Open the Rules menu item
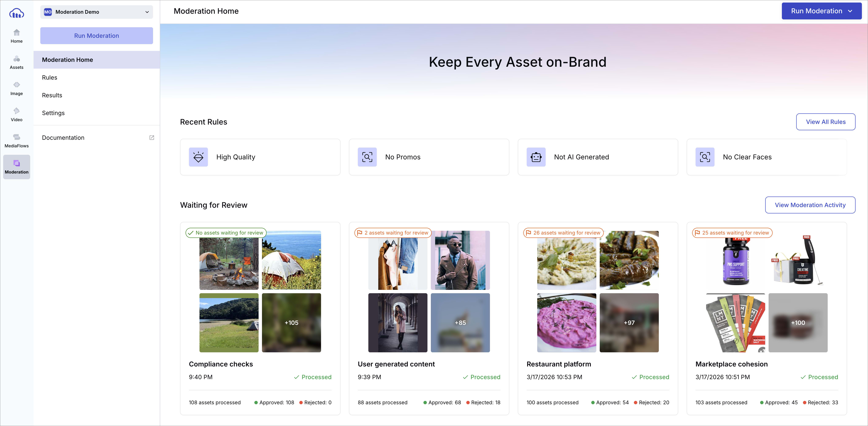Viewport: 868px width, 426px height. point(50,77)
